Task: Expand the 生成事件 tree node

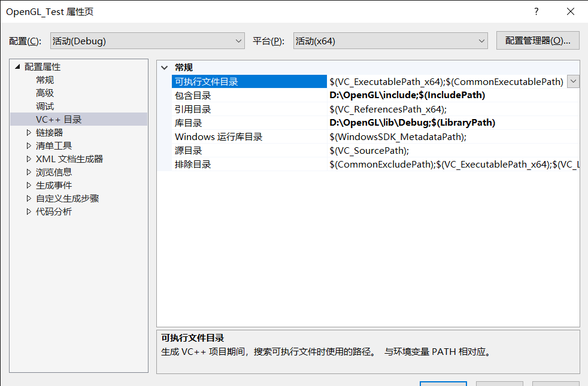Action: (x=28, y=185)
